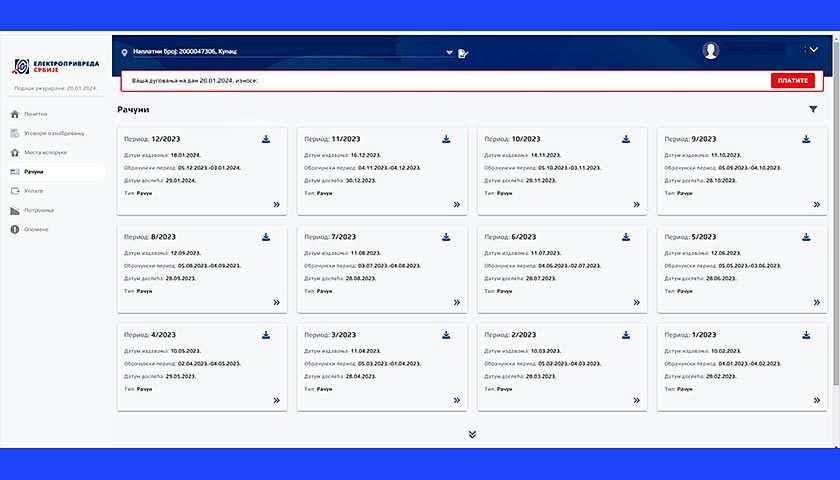Open details arrows for period 10/2023

636,205
